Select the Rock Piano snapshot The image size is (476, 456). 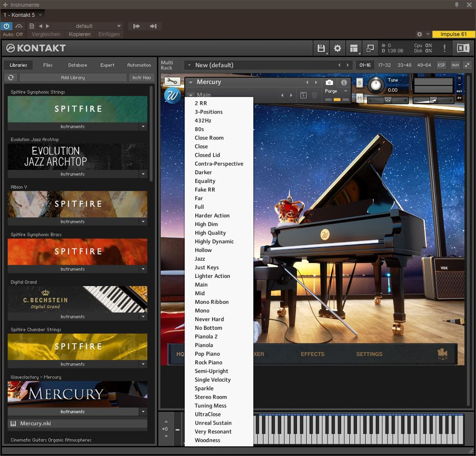click(219, 362)
